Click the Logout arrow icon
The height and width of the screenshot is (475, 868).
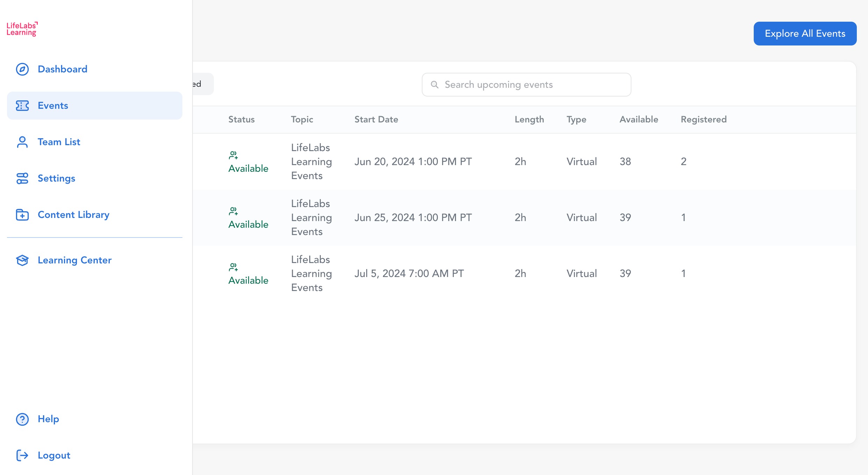pos(22,455)
